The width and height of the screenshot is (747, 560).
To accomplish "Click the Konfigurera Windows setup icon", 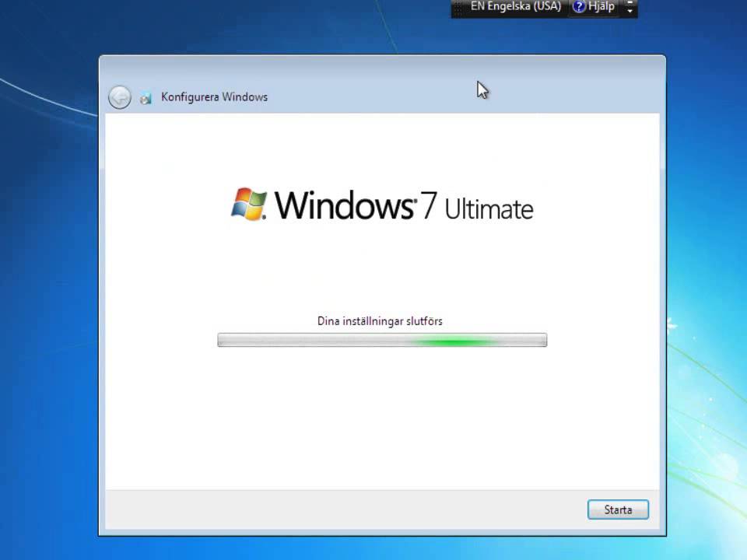I will [146, 98].
